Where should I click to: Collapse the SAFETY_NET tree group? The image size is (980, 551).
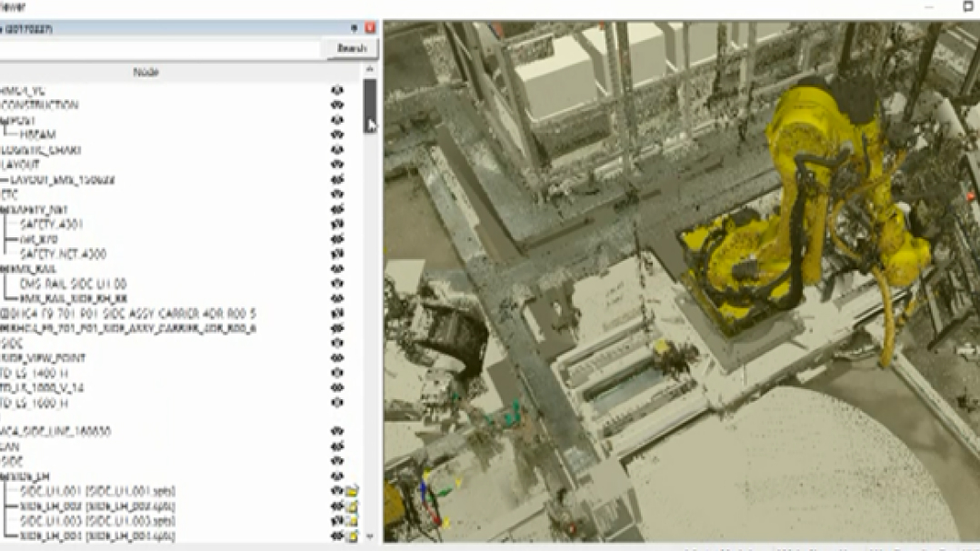(3, 209)
